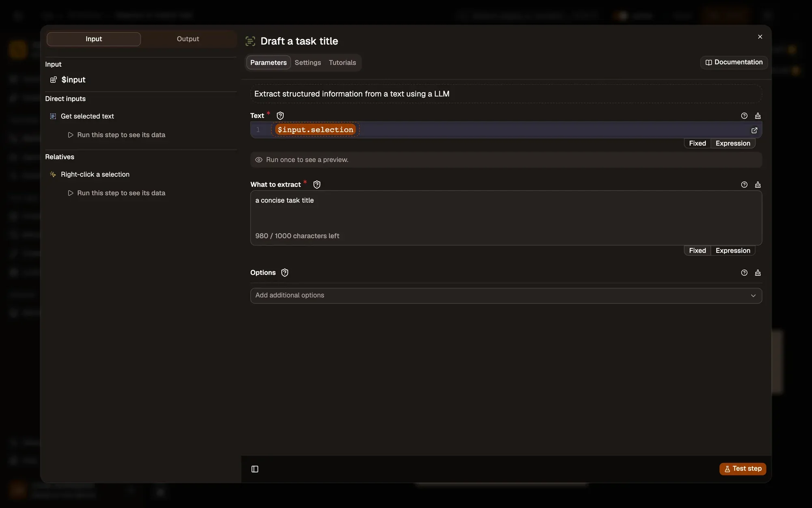Screen dimensions: 812x508
Task: Click the What to extract shield icon
Action: click(317, 185)
